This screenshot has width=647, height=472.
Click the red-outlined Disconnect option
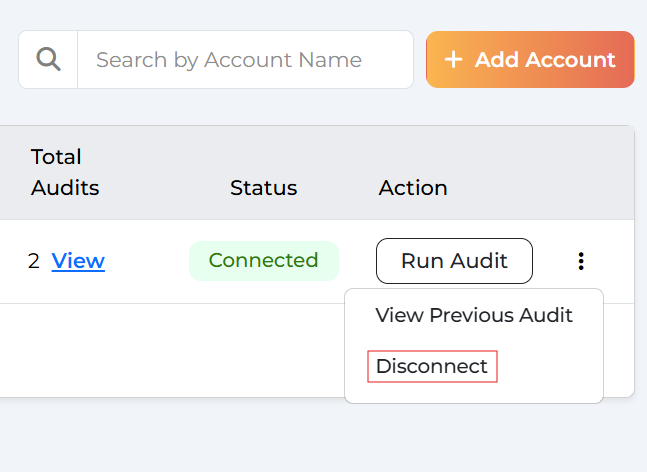(432, 366)
